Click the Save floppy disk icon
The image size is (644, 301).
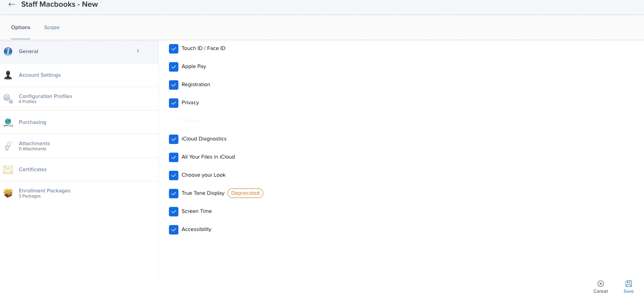pos(629,284)
